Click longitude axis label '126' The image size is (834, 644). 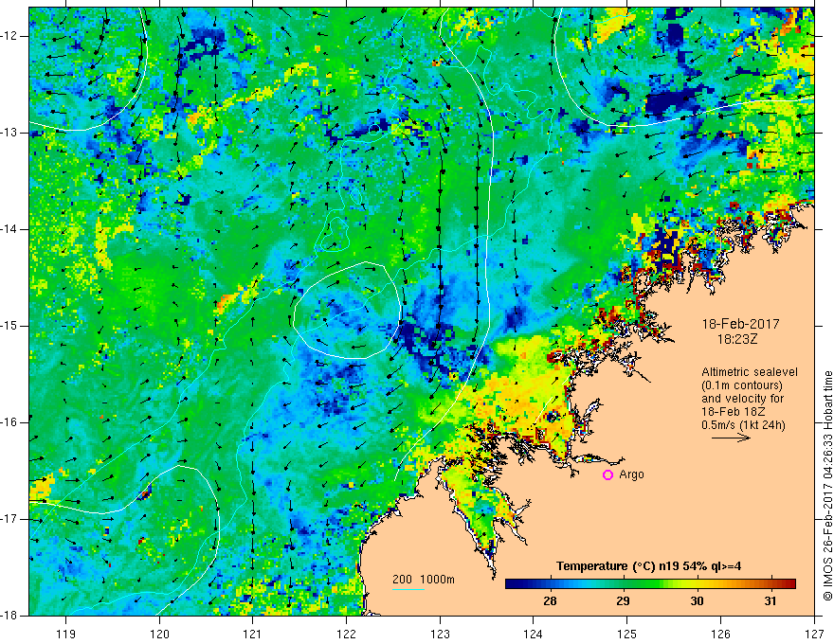coord(720,634)
